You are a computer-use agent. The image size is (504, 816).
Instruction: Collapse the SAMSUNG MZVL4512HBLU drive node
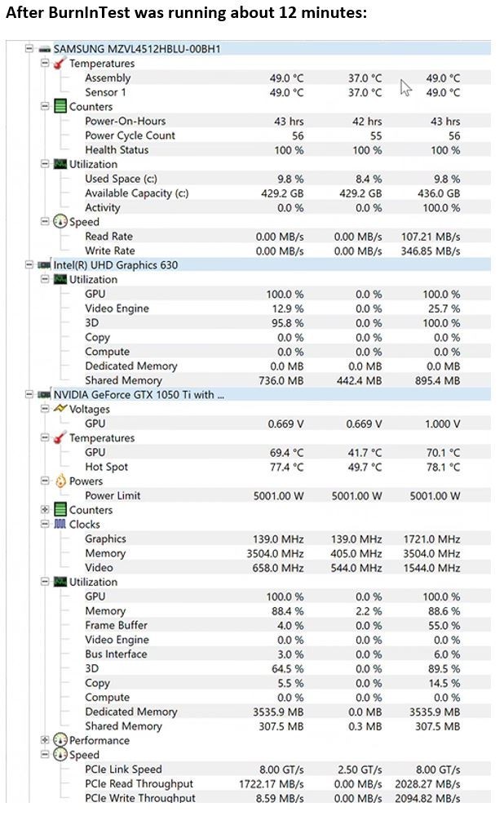(x=29, y=49)
